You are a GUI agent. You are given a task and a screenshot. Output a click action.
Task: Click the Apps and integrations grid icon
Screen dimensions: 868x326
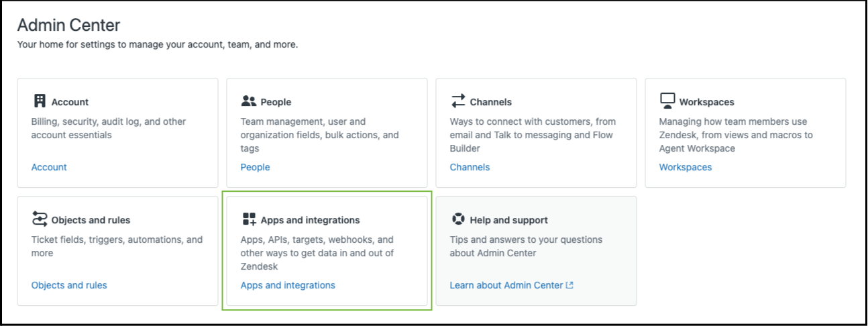click(x=249, y=219)
